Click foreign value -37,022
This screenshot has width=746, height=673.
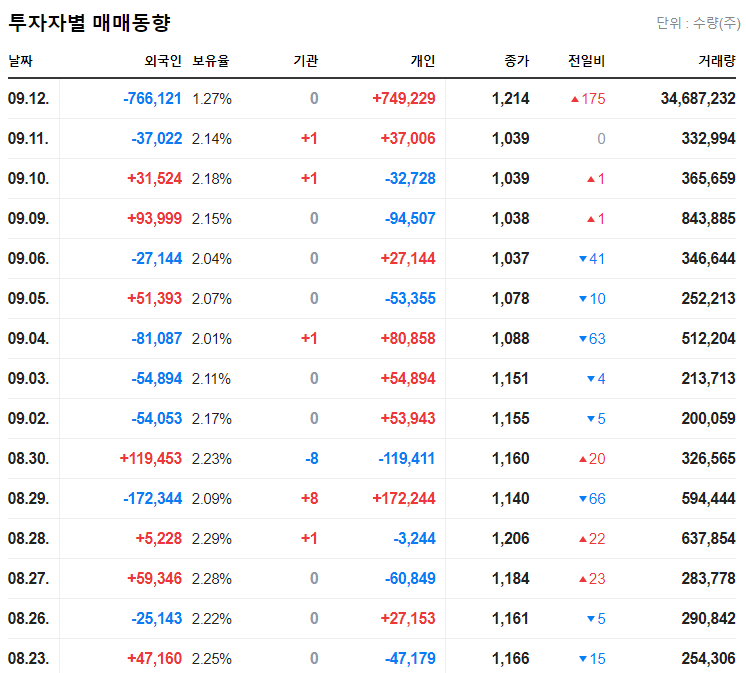pyautogui.click(x=157, y=138)
